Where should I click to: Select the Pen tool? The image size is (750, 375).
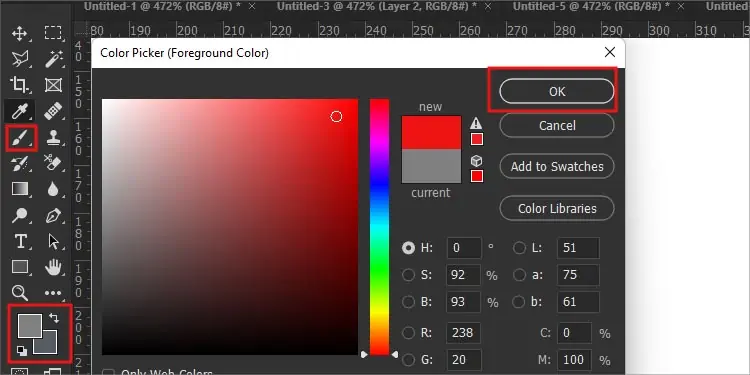tap(53, 215)
